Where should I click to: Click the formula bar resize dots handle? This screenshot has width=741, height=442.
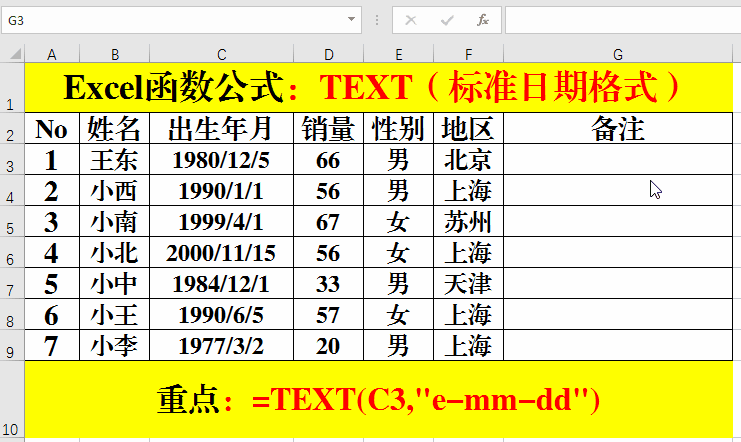click(377, 20)
